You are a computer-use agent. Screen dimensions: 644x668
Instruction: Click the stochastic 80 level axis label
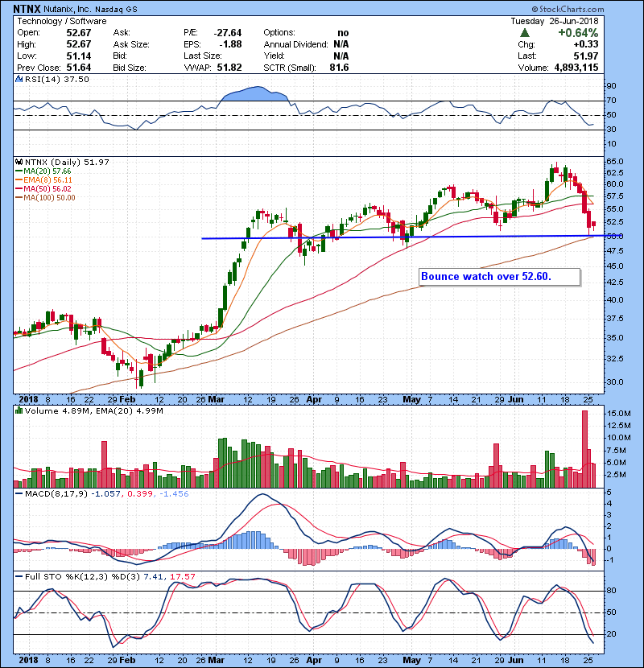coord(611,591)
